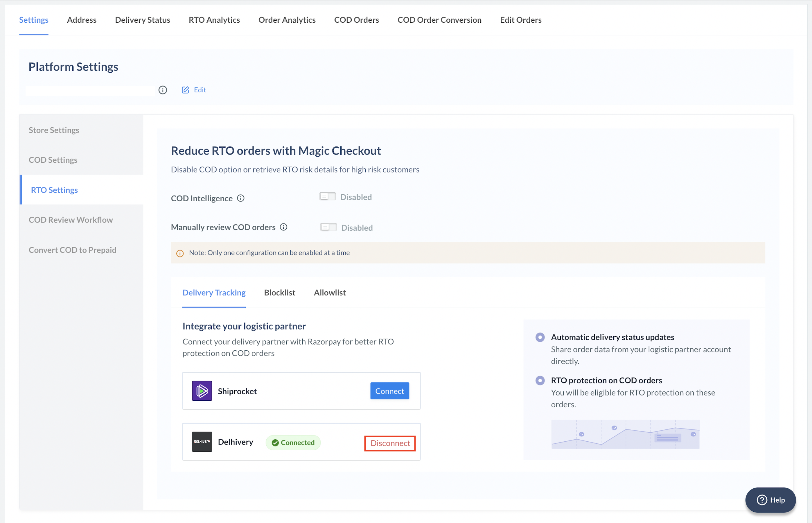
Task: Select the Allowlist tab
Action: tap(330, 292)
